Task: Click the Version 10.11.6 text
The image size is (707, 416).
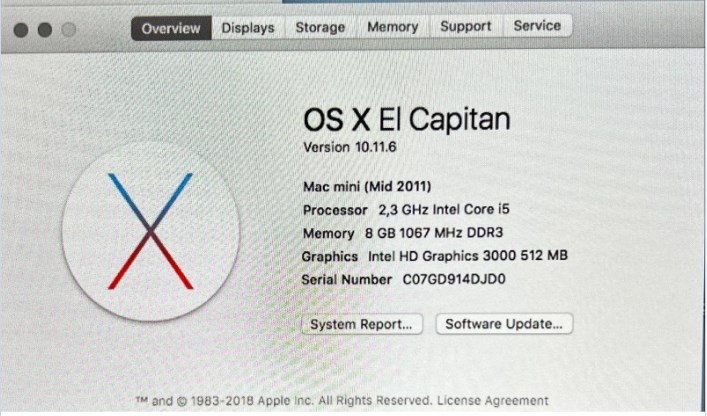Action: (x=349, y=147)
